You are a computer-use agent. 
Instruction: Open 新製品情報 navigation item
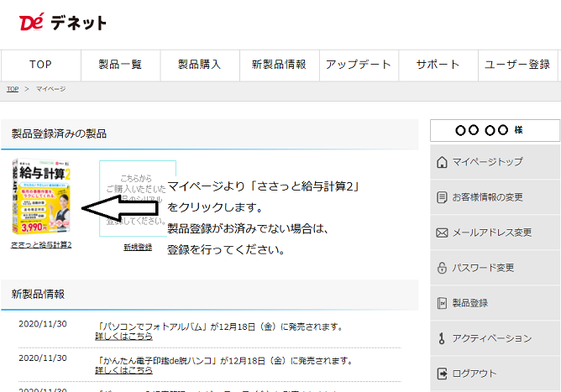coord(280,65)
